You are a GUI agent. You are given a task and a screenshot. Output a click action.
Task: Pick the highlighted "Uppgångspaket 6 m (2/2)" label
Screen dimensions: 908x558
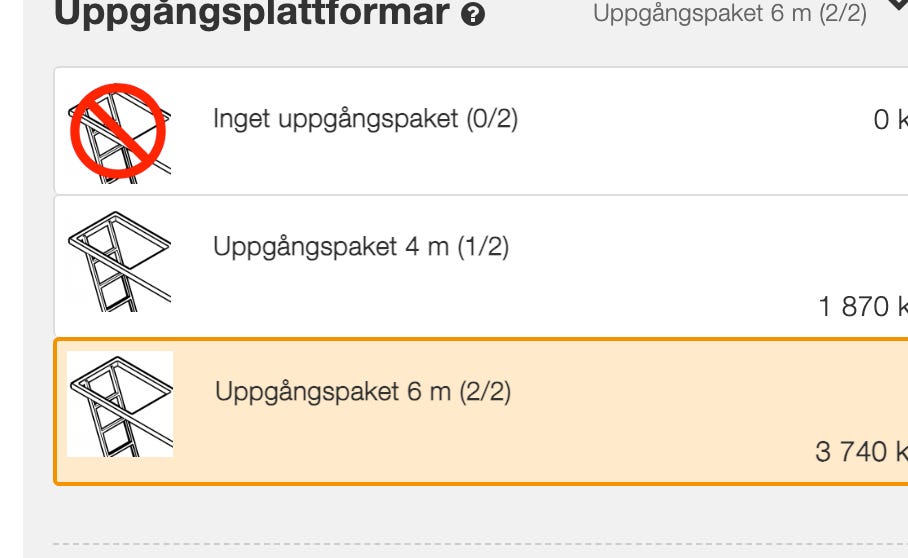tap(363, 392)
